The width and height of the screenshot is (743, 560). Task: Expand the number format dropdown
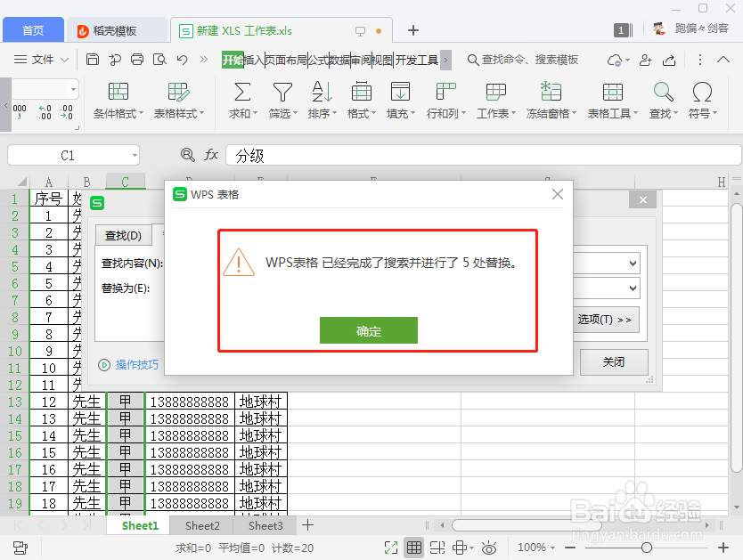click(x=73, y=89)
